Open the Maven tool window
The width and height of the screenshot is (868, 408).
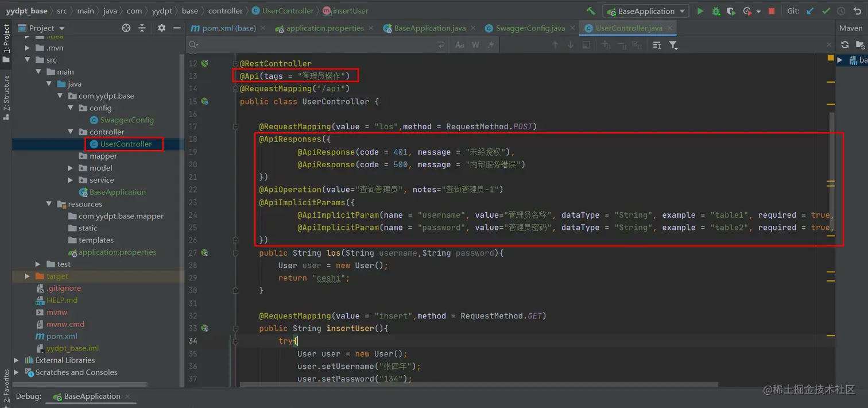tap(851, 28)
